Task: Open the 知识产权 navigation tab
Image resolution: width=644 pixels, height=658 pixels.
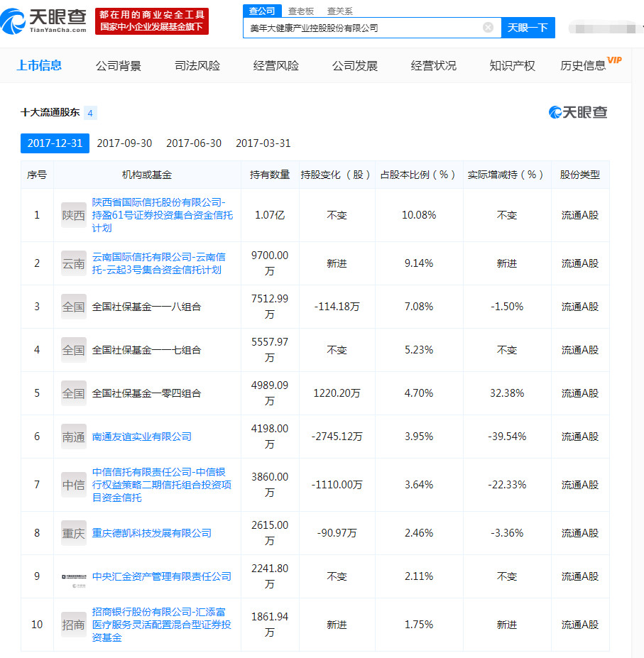Action: 512,66
